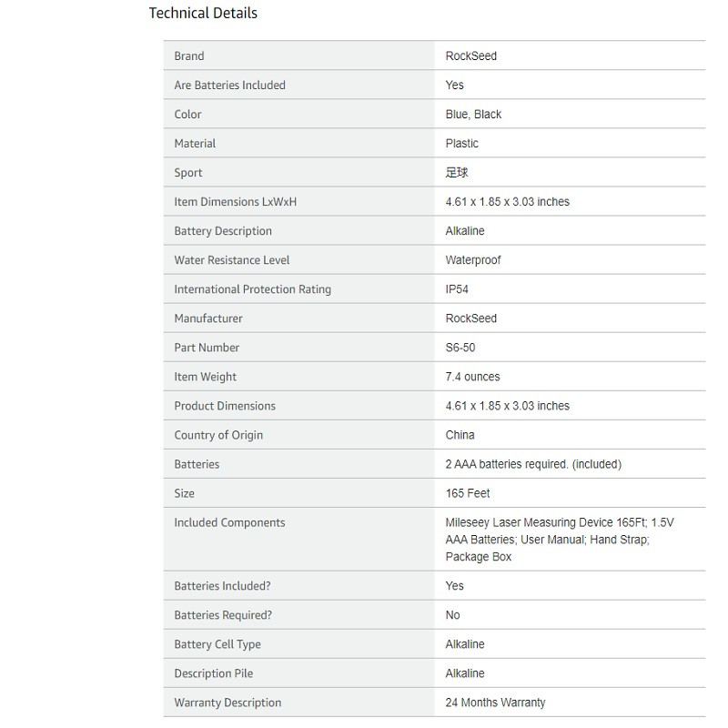This screenshot has height=728, width=728.
Task: Select the 165 Feet size value
Action: tap(468, 493)
